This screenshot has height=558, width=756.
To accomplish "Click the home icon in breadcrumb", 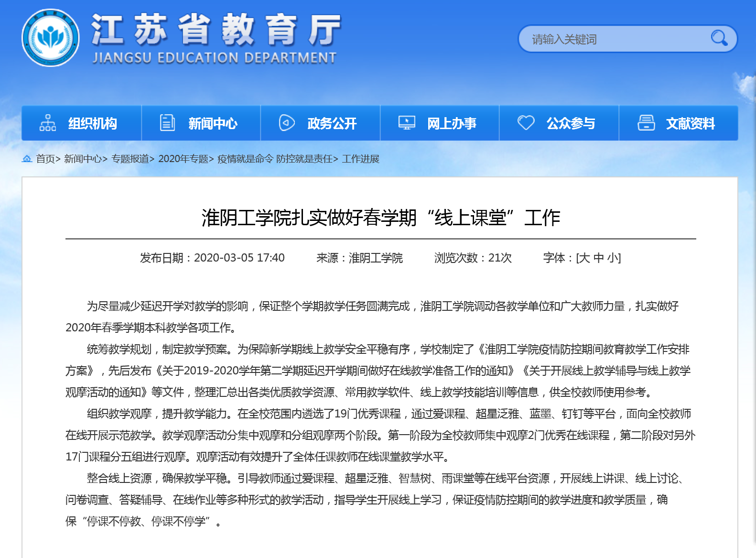I will coord(27,159).
